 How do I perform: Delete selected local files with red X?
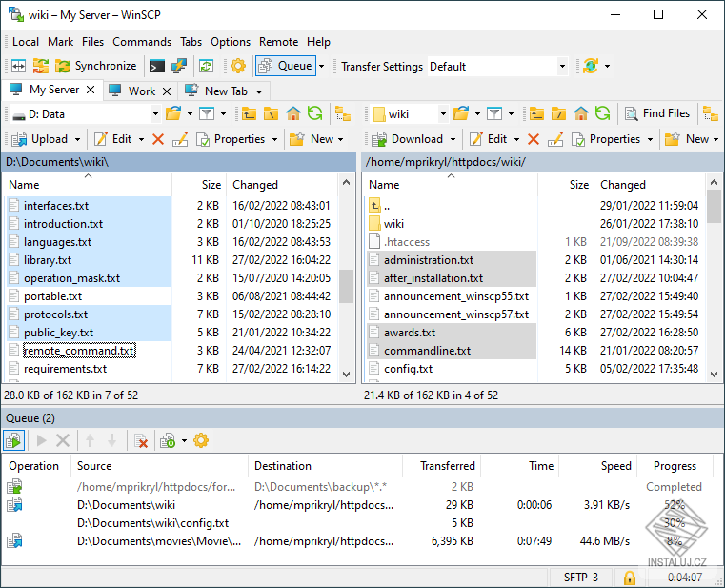[158, 139]
